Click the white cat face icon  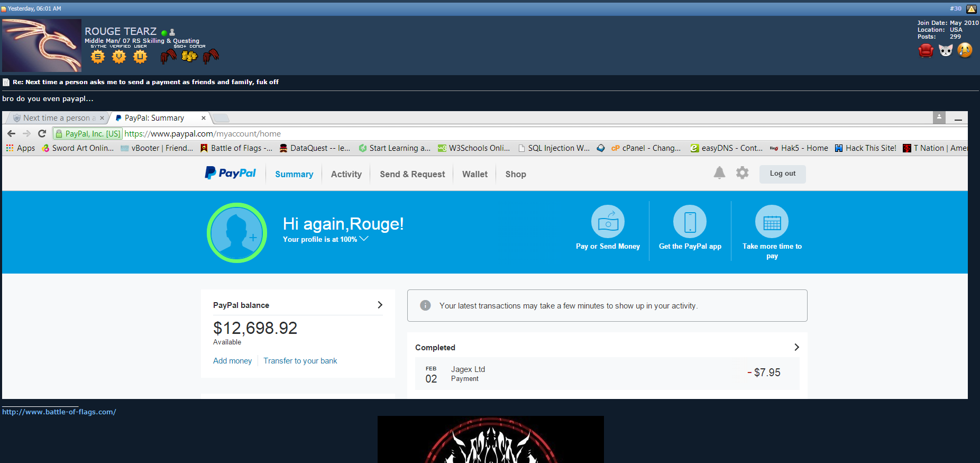tap(946, 50)
